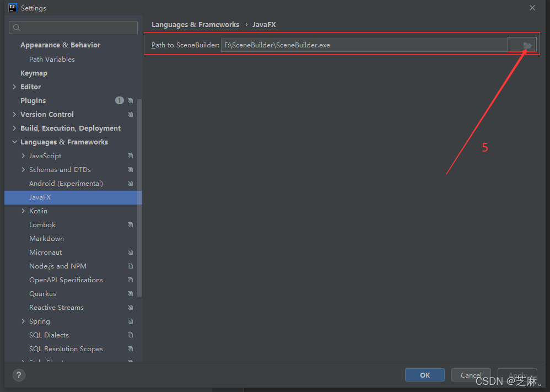Expand Build, Execution, Deployment group

14,128
